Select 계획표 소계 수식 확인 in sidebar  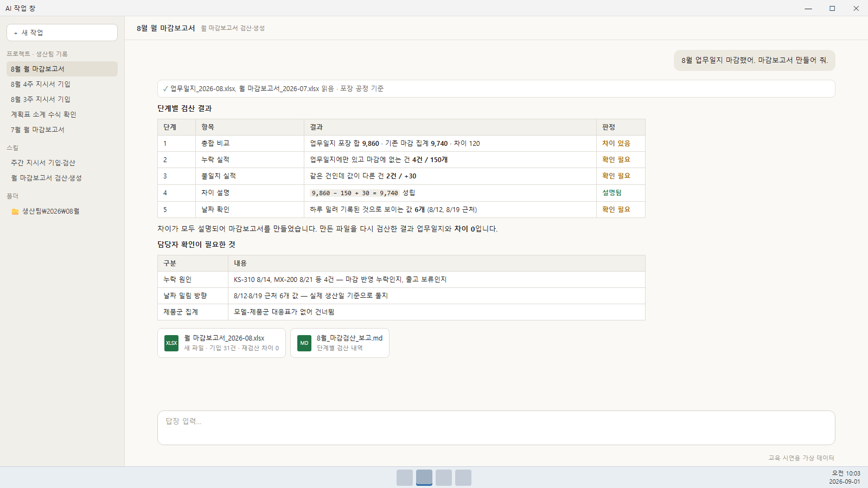tap(62, 114)
